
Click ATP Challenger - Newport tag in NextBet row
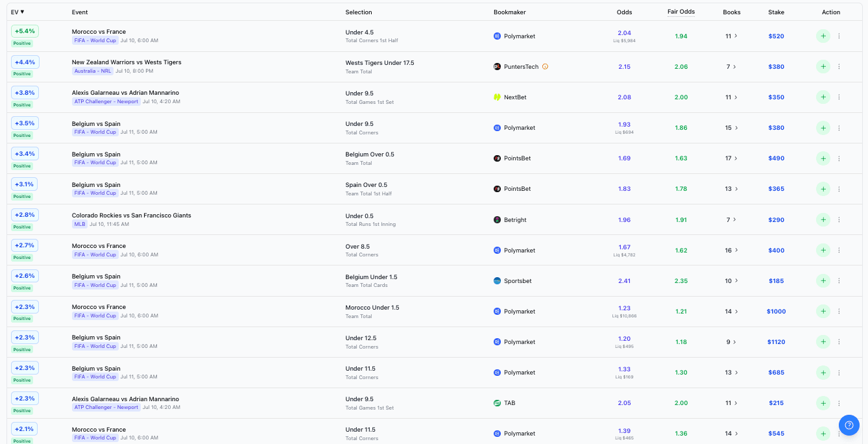click(106, 101)
